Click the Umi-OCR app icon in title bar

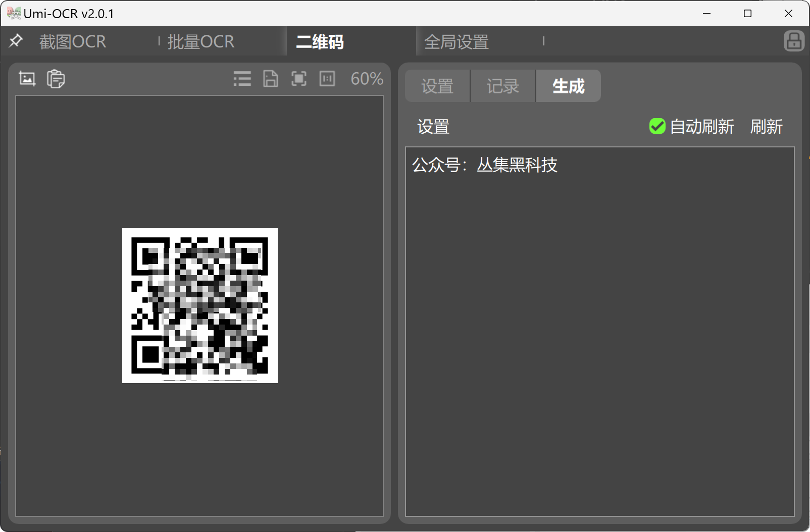[14, 13]
